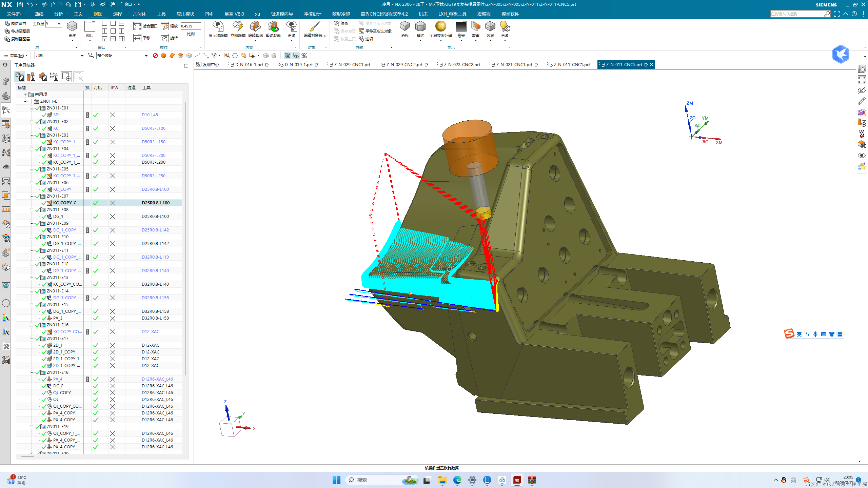Click the save icon in title bar
The image size is (868, 488).
click(20, 4)
